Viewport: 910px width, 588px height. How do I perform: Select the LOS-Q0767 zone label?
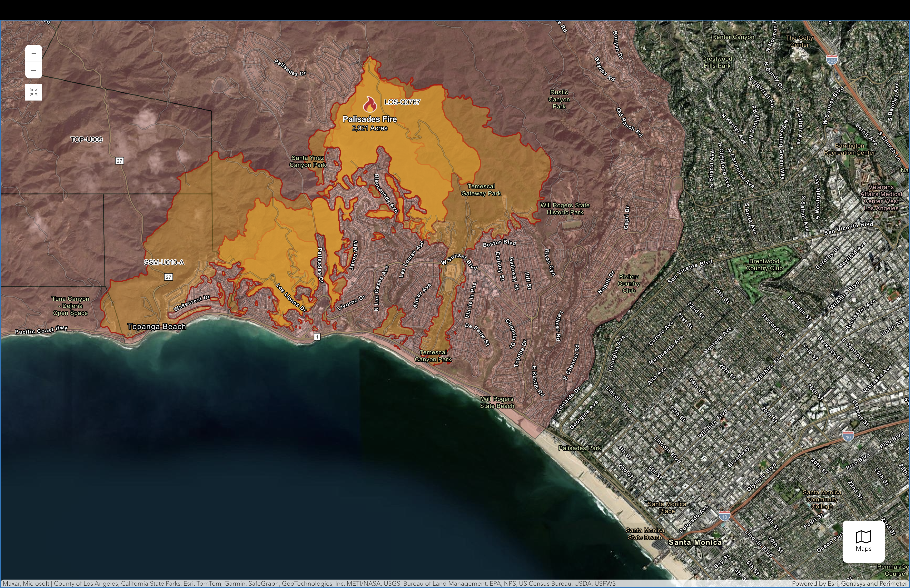[402, 102]
